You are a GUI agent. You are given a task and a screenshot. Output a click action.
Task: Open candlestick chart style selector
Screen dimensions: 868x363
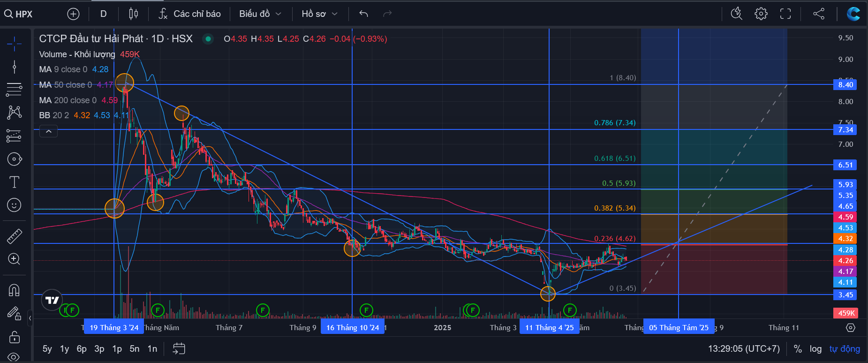pos(134,14)
